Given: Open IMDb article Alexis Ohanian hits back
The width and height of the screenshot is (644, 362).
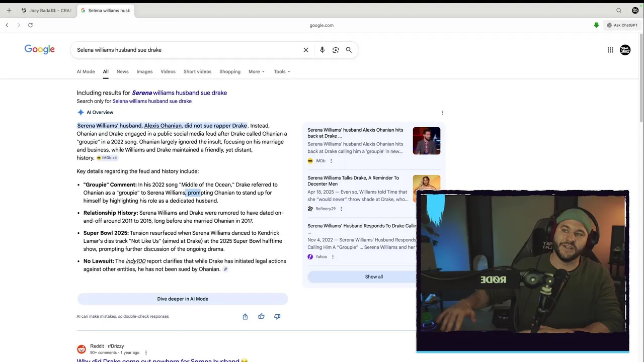Looking at the screenshot, I should (x=355, y=133).
